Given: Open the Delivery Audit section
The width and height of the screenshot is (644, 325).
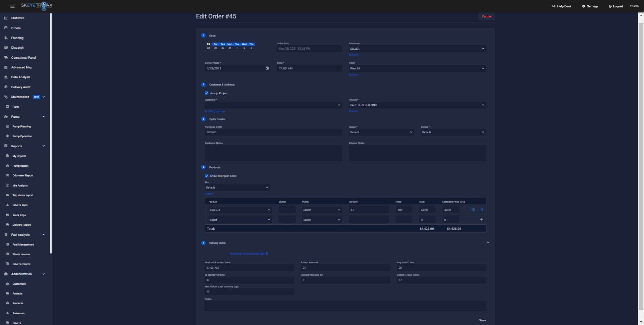Looking at the screenshot, I should coord(20,87).
